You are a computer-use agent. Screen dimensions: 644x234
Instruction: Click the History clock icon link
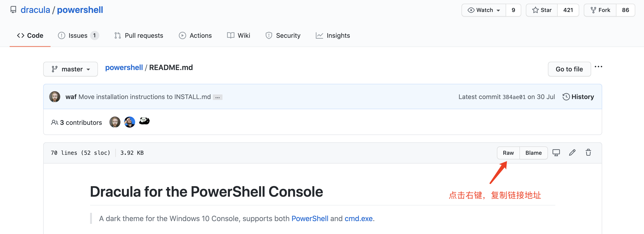tap(578, 97)
